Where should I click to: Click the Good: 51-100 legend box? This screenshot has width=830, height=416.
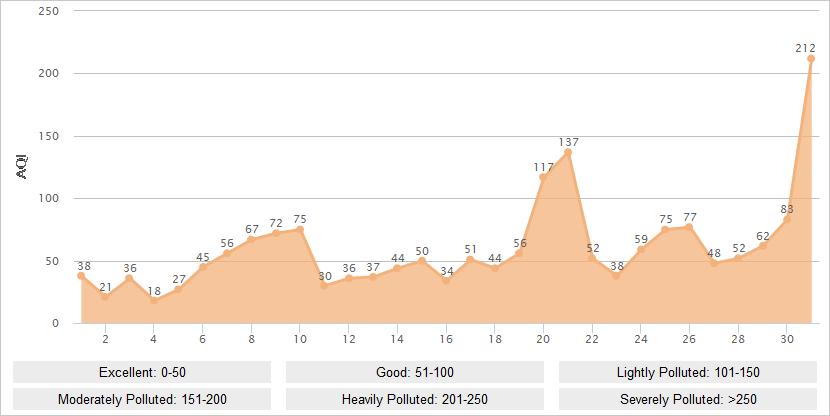[x=414, y=372]
